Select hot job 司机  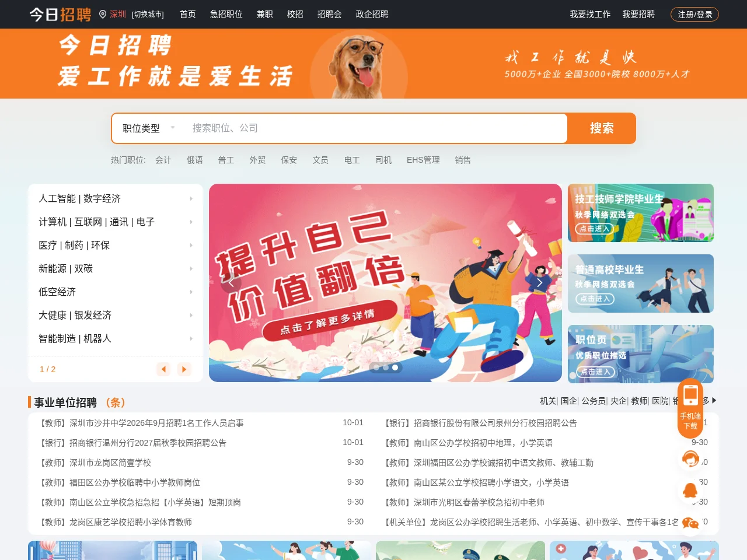point(383,160)
